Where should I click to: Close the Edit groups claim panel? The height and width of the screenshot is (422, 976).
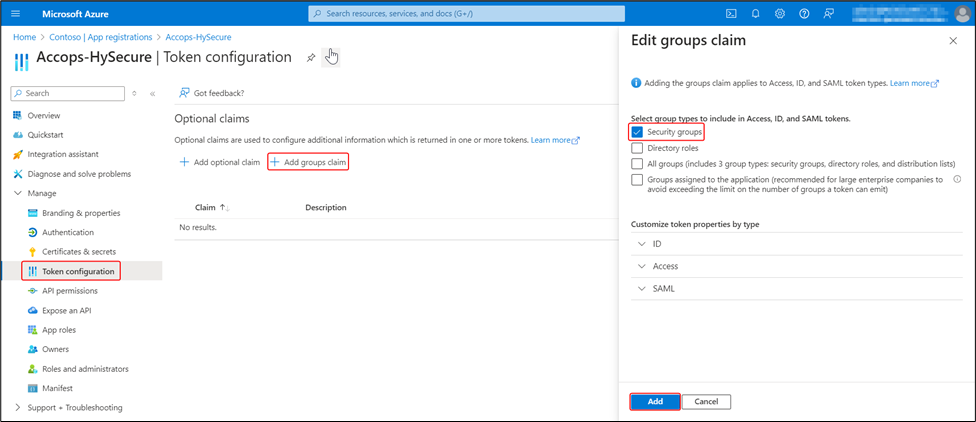[x=952, y=41]
